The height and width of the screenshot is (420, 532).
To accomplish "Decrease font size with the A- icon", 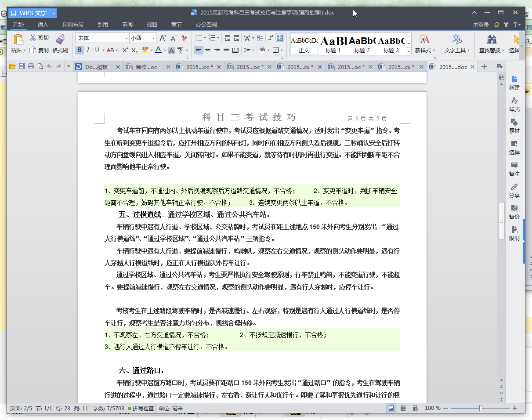I will pos(174,38).
